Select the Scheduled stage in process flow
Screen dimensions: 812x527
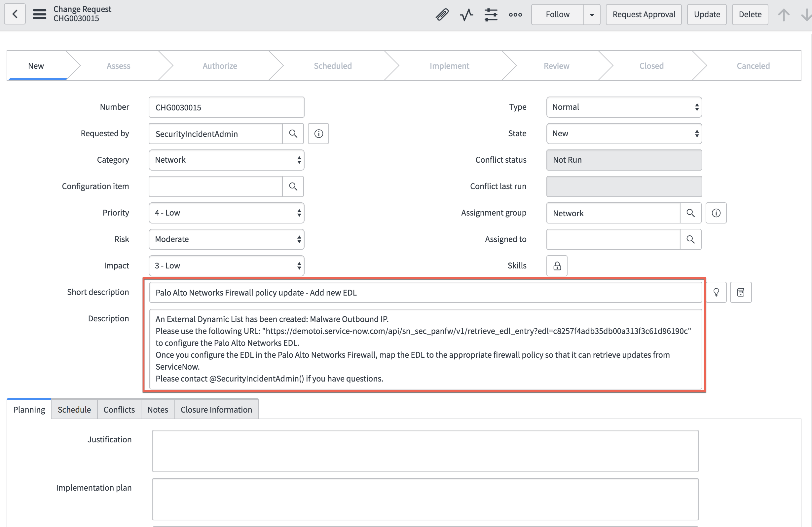333,66
